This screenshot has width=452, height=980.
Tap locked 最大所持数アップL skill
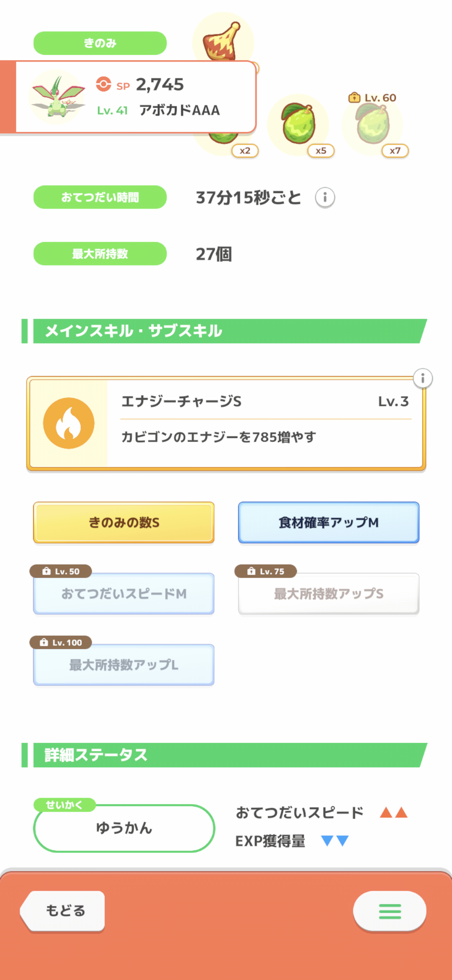(124, 665)
